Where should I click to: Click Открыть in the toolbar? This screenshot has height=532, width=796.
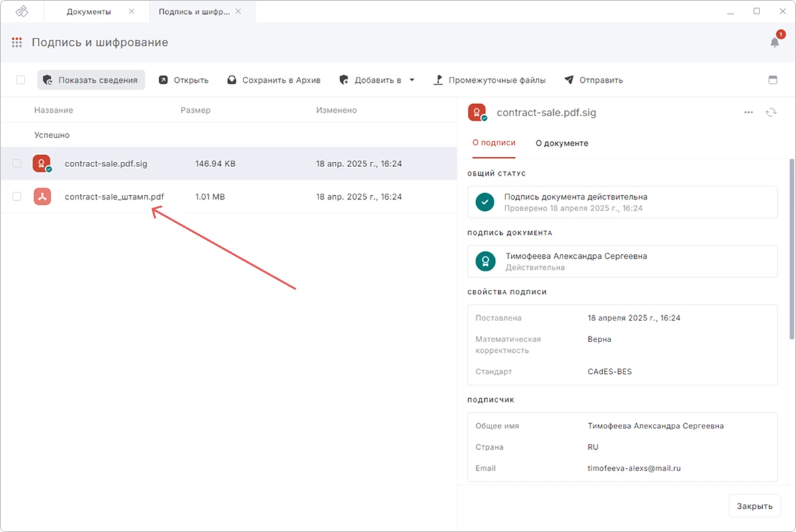point(184,80)
